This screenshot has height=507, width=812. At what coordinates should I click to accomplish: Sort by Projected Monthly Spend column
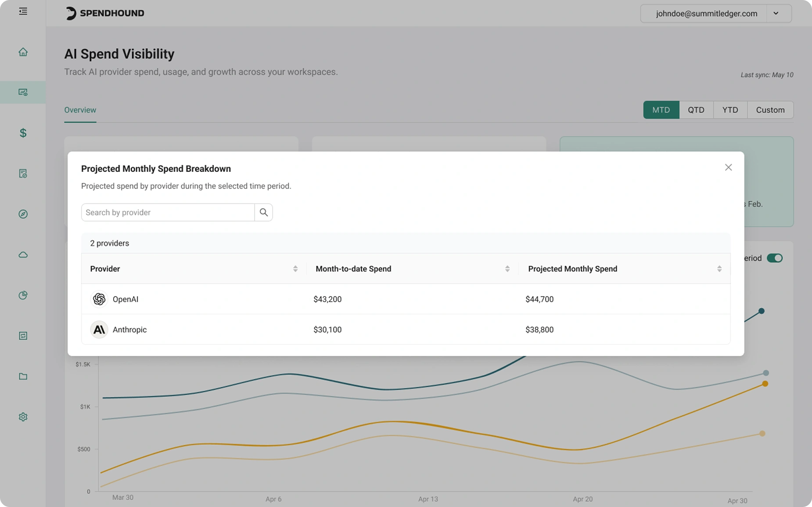(719, 269)
